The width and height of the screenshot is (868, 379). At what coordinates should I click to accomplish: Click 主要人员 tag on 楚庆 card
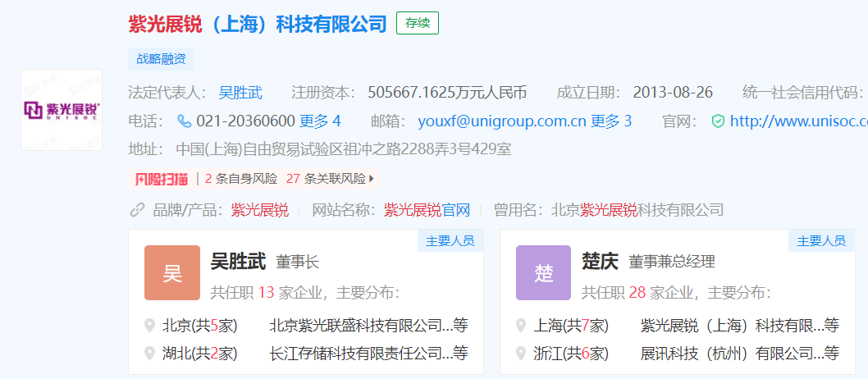tap(821, 240)
